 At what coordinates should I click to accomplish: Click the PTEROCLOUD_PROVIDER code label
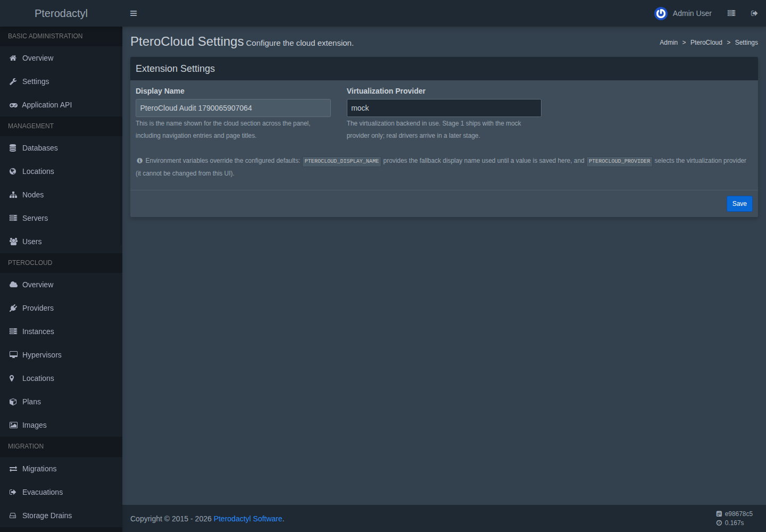pos(619,161)
